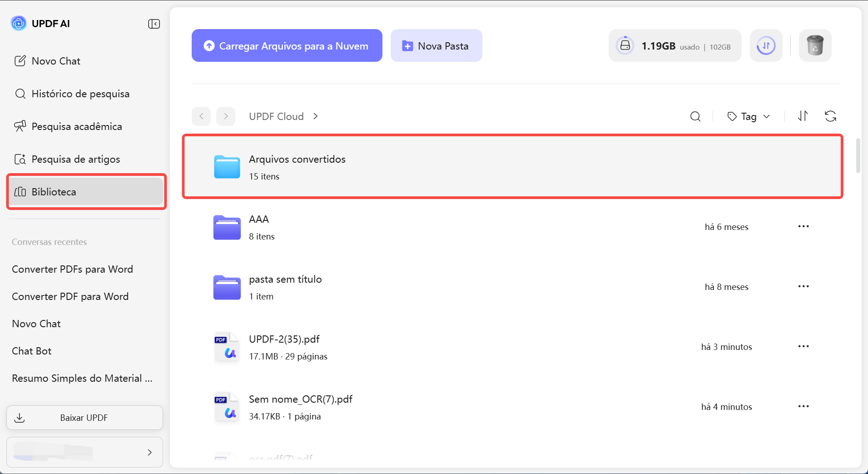Open the trash bin icon

pos(815,45)
